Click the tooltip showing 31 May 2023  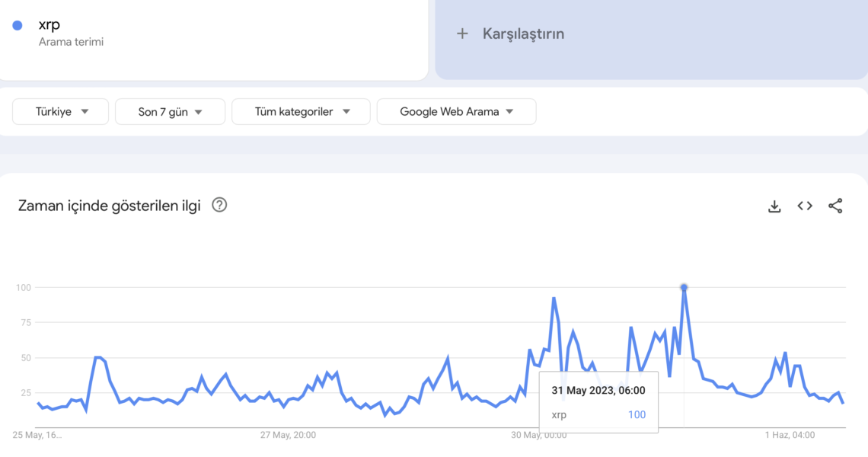(598, 401)
